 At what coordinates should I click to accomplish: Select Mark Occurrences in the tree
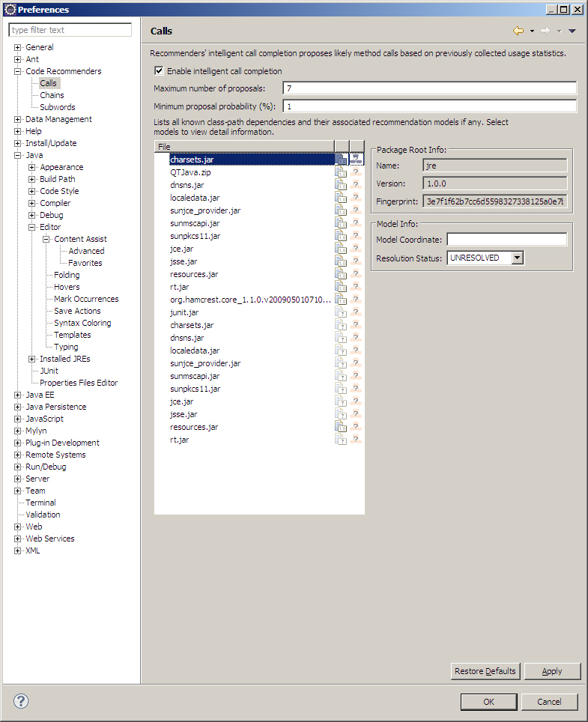(x=86, y=299)
